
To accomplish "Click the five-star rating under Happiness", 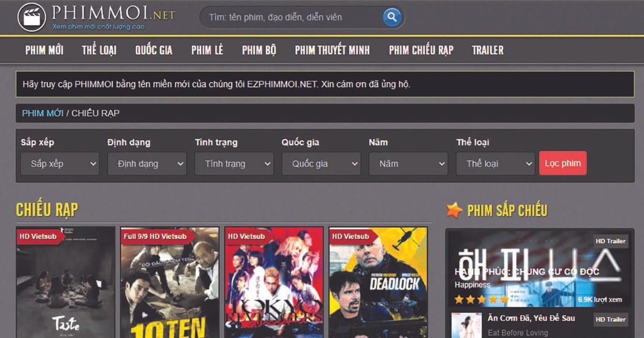I will (x=482, y=299).
